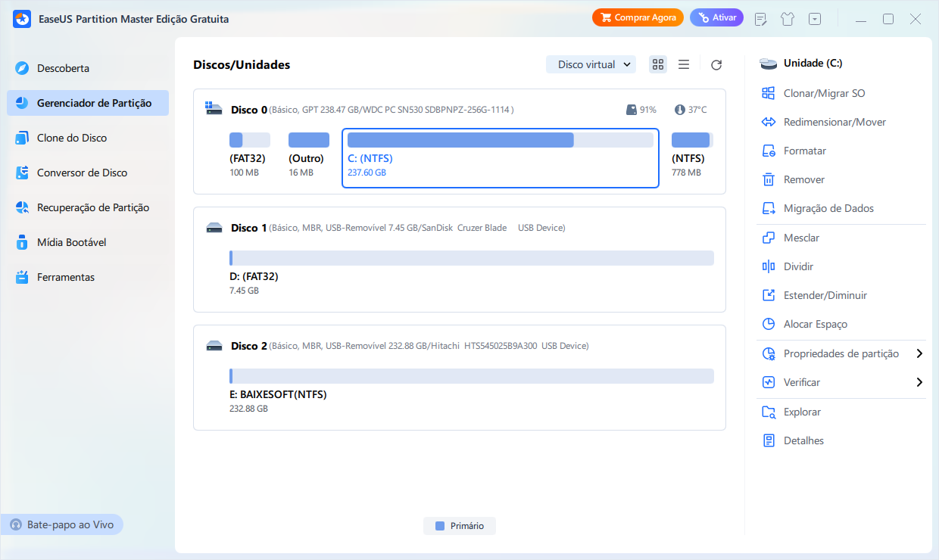Click Redimensionar/Mover option
The image size is (939, 560).
(x=834, y=122)
